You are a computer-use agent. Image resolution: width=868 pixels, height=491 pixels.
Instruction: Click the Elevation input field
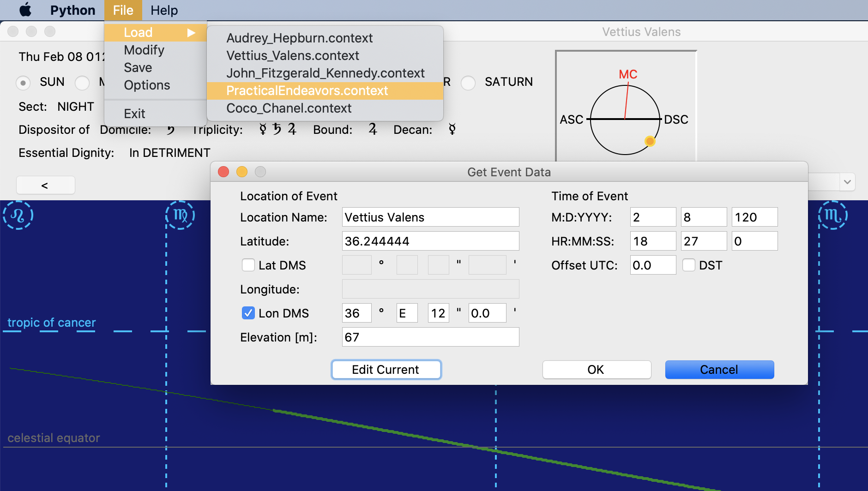[x=430, y=337]
